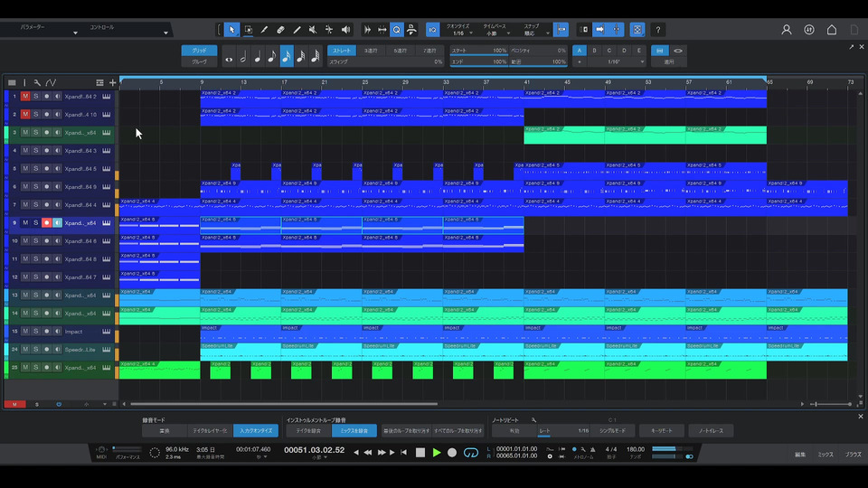The height and width of the screenshot is (488, 868).
Task: Click the テイクレイヤー化 record mode button
Action: pos(209,431)
